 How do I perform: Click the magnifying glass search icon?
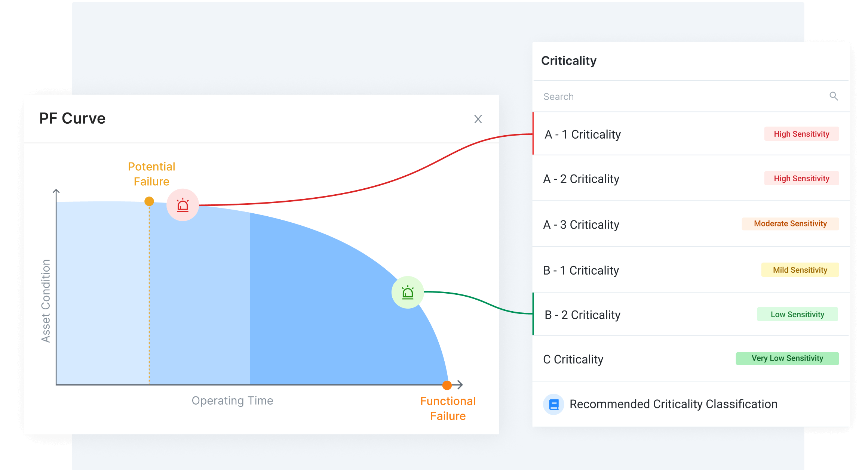pyautogui.click(x=834, y=96)
